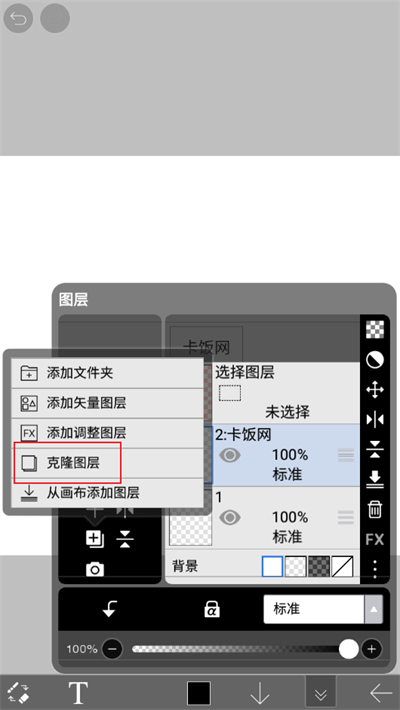The height and width of the screenshot is (710, 400).
Task: Click the horizontal flip layer icon
Action: (375, 420)
